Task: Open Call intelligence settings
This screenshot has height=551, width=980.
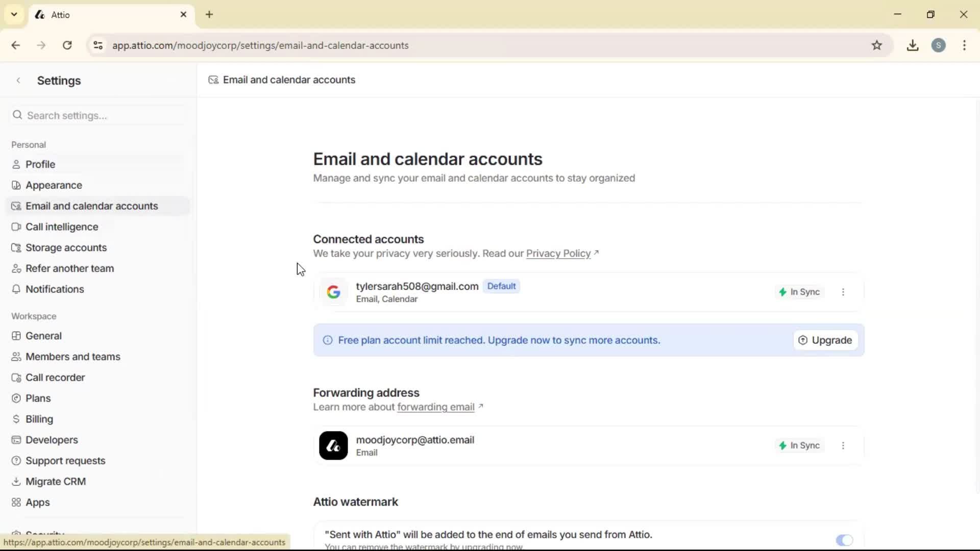Action: point(98,227)
